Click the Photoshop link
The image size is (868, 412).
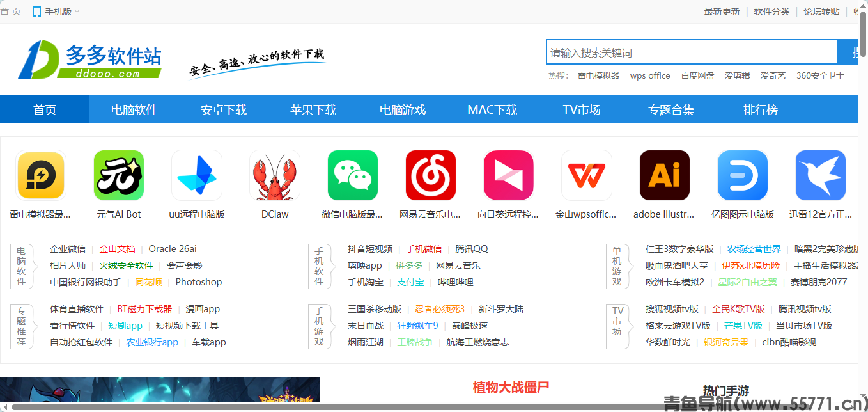pyautogui.click(x=199, y=282)
